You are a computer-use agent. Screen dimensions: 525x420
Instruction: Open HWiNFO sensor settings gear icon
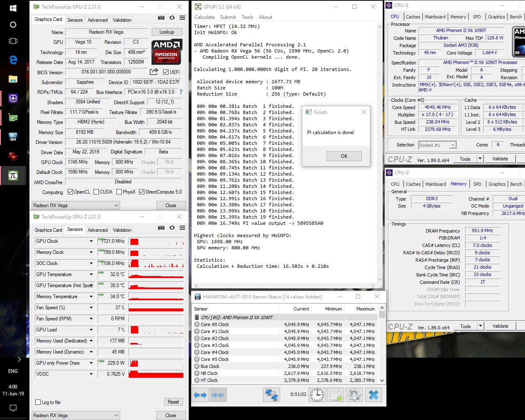[x=354, y=395]
